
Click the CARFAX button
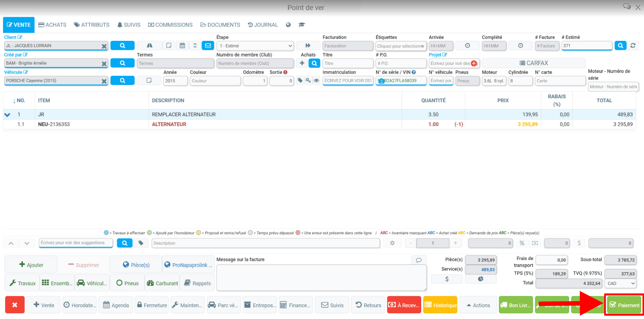pos(534,63)
